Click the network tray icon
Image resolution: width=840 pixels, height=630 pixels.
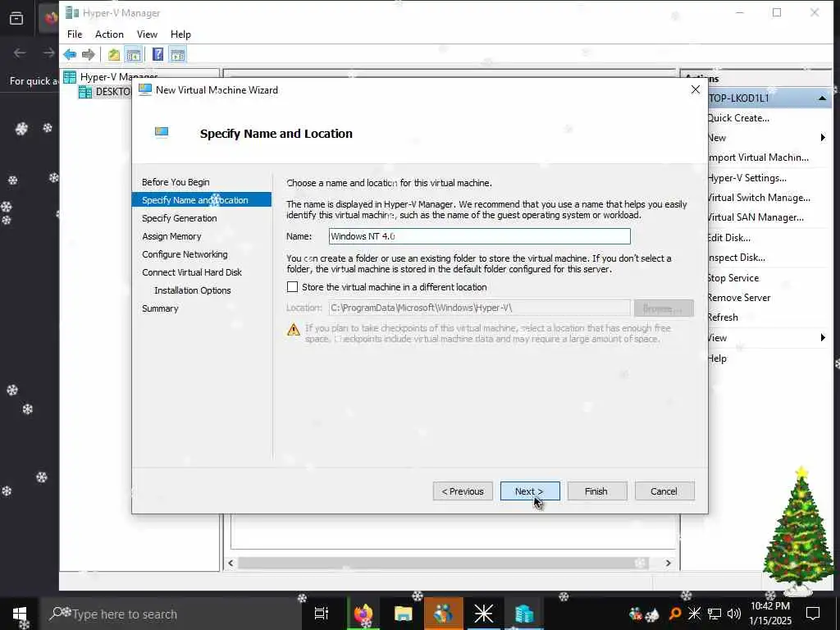[714, 614]
